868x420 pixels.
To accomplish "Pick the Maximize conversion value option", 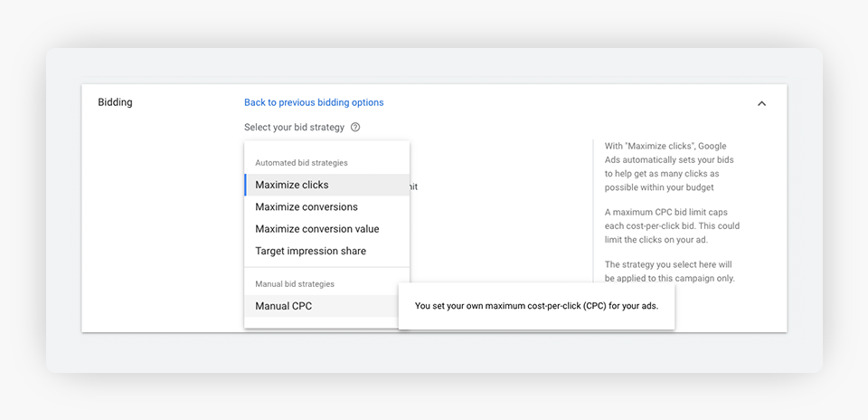I will tap(317, 229).
